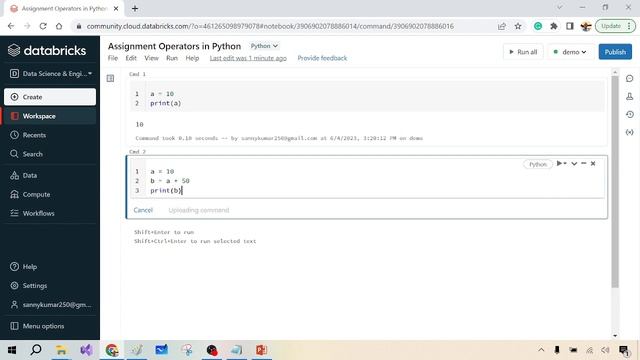Click the Python language badge in cell 2

538,164
